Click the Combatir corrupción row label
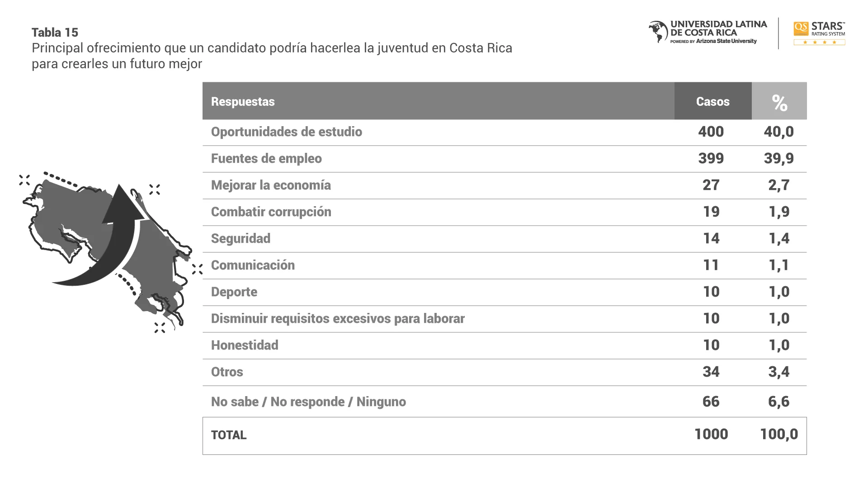Viewport: 868px width, 487px height. click(x=271, y=212)
